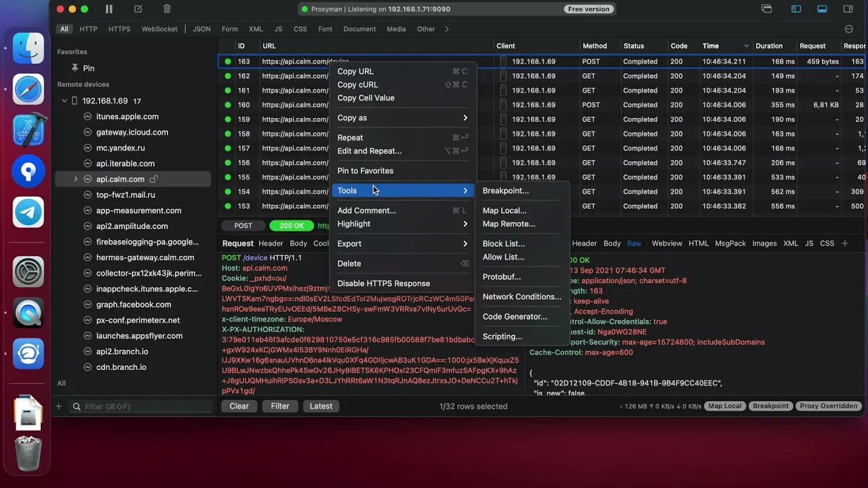Filter by WebSocket protocol tab
Viewport: 868px width, 488px height.
tap(159, 29)
